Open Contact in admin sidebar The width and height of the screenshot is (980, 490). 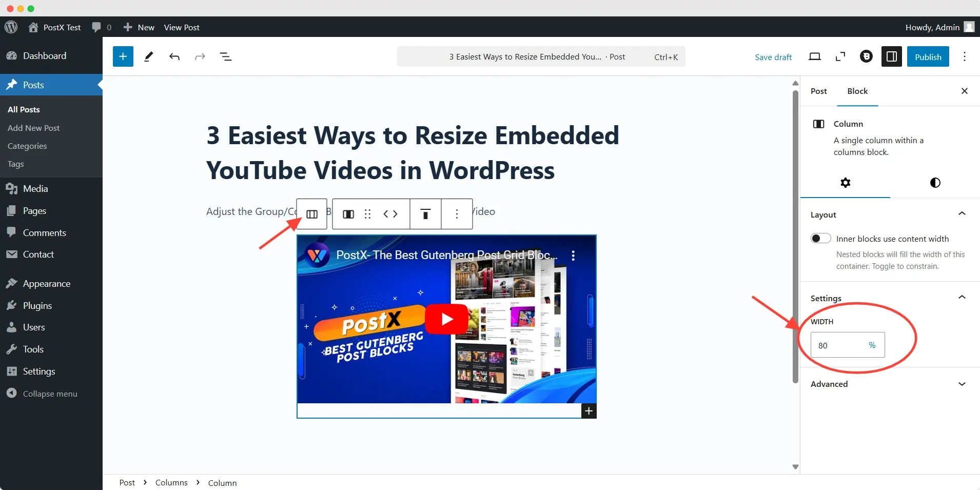(x=51, y=254)
